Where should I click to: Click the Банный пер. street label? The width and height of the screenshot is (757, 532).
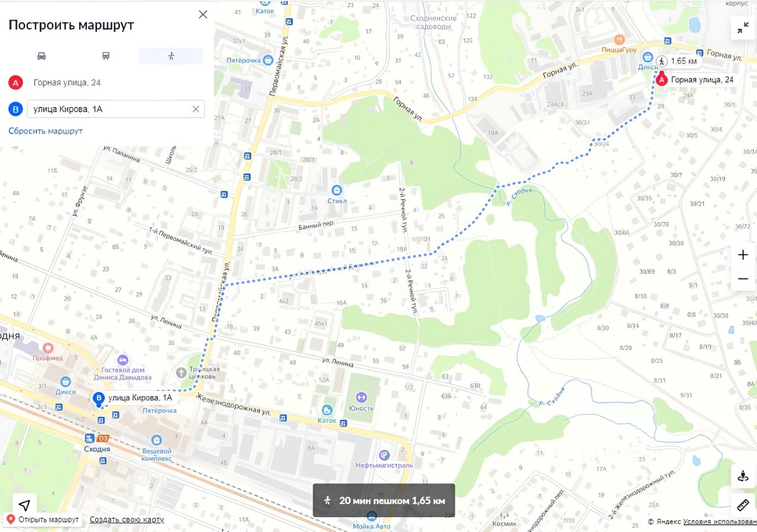[x=318, y=225]
